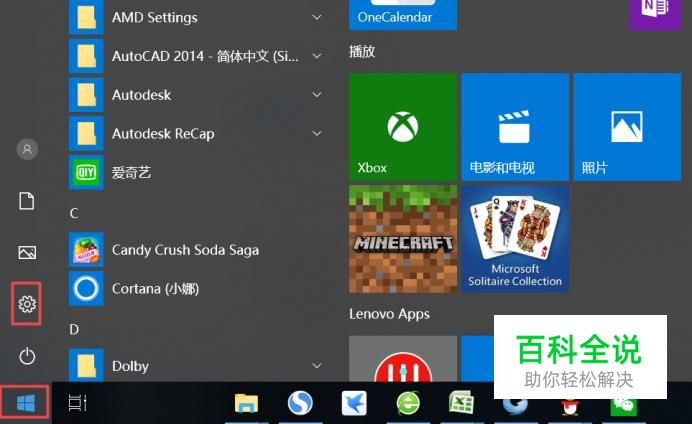Click the letter C section header
This screenshot has height=424, width=692.
[x=74, y=213]
